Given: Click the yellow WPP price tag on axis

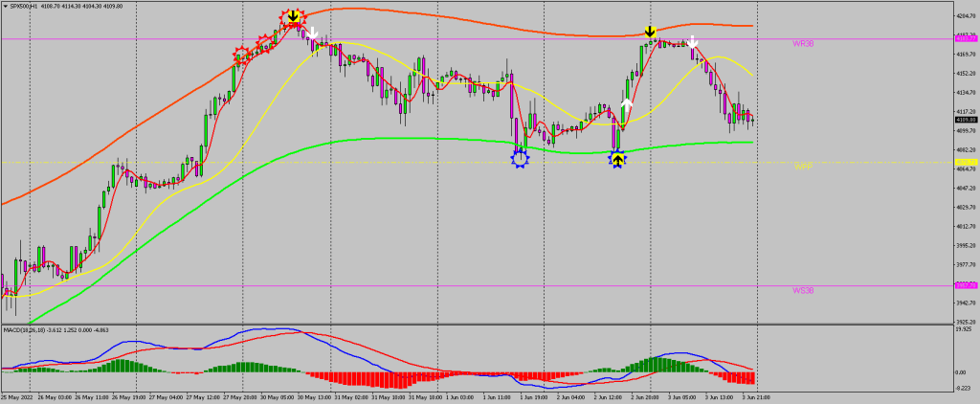Looking at the screenshot, I should click(965, 162).
